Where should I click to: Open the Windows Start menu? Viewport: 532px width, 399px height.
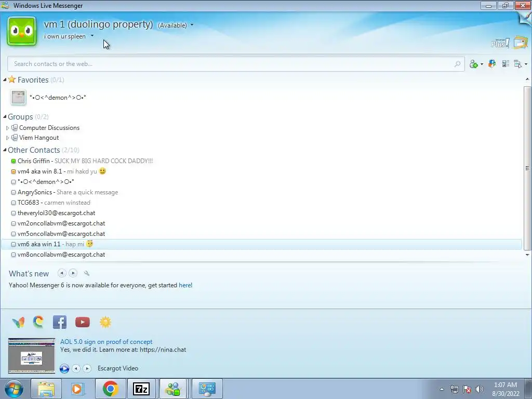14,389
